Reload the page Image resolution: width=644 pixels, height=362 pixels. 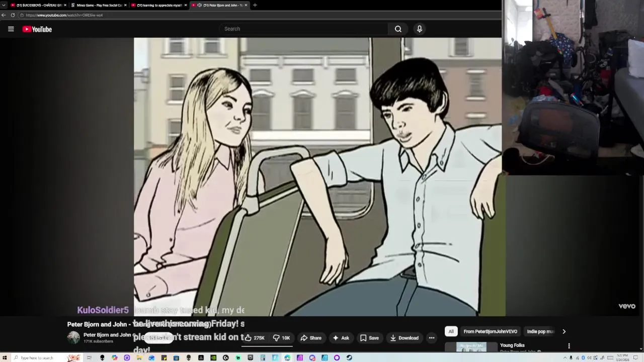13,15
